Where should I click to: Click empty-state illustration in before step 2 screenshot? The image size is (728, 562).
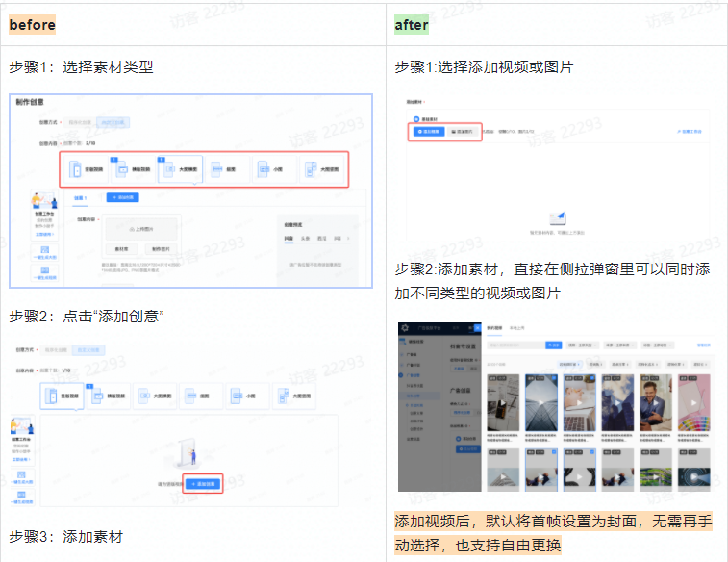[x=188, y=452]
